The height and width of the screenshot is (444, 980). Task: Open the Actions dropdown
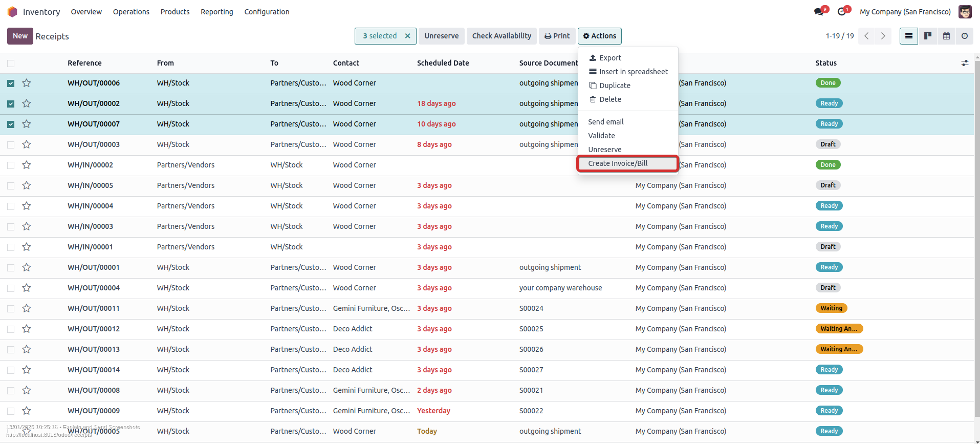click(x=600, y=36)
